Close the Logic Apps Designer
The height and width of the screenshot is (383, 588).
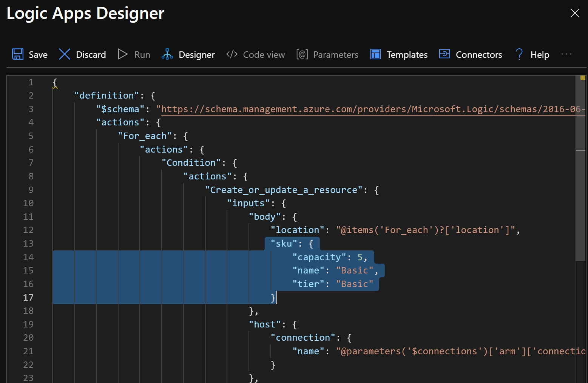[x=574, y=13]
